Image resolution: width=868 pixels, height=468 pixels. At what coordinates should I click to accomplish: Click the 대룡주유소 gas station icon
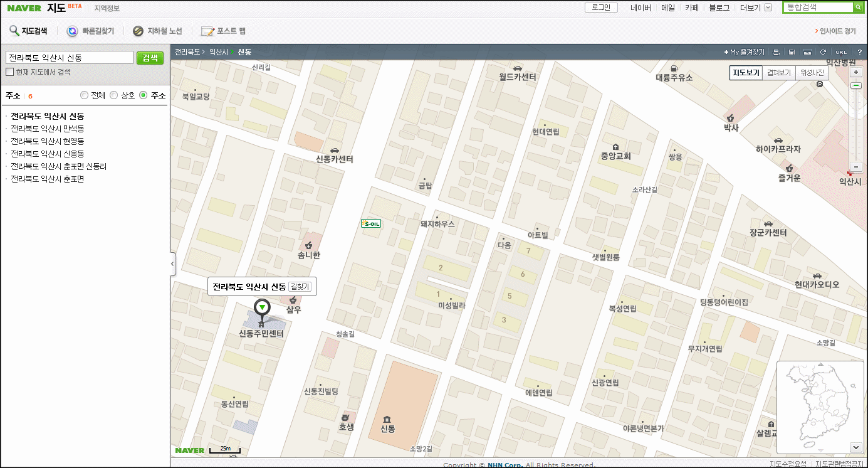[674, 68]
